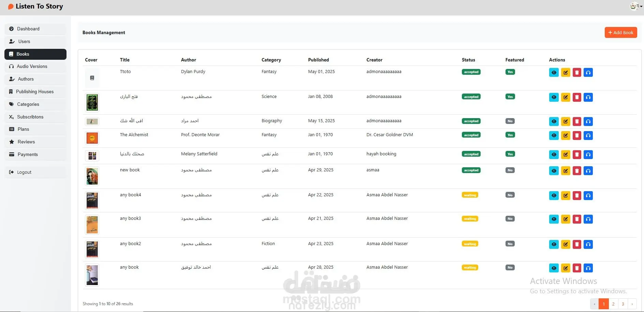View the 'new book' details
Image resolution: width=644 pixels, height=312 pixels.
click(554, 171)
